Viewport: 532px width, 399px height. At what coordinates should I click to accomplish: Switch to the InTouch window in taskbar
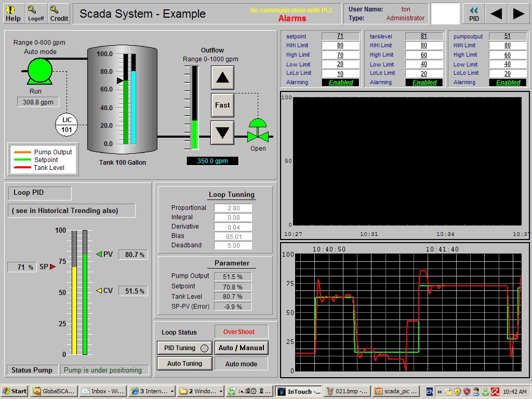click(299, 391)
